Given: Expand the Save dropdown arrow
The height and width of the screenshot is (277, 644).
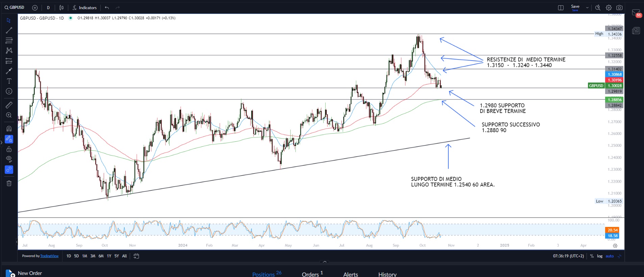Looking at the screenshot, I should pyautogui.click(x=587, y=7).
